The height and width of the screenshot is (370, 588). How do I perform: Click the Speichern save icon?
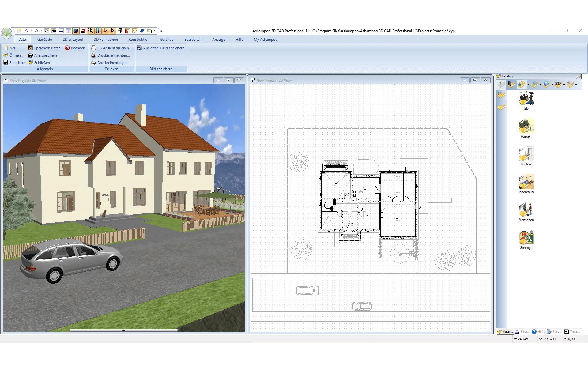(x=6, y=62)
